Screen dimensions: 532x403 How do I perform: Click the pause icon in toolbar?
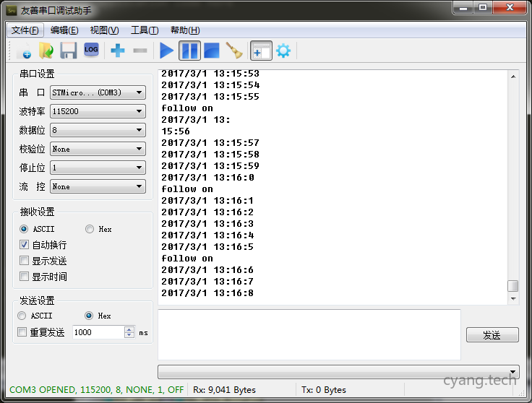coord(189,51)
